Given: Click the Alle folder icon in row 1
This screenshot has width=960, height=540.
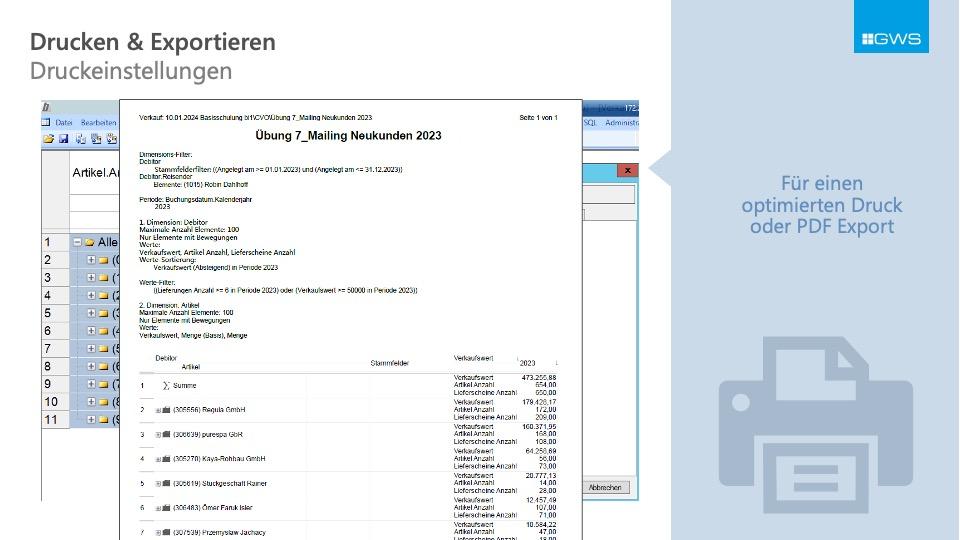Looking at the screenshot, I should click(x=89, y=242).
